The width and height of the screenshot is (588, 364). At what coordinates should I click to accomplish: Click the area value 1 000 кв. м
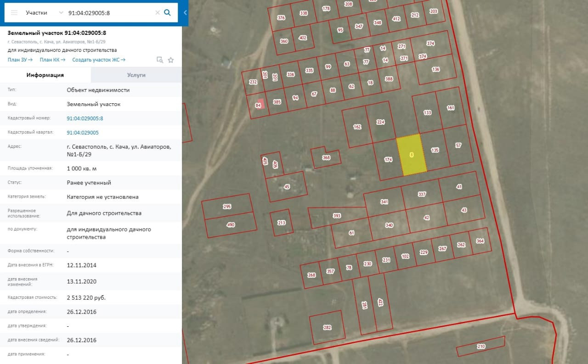82,168
